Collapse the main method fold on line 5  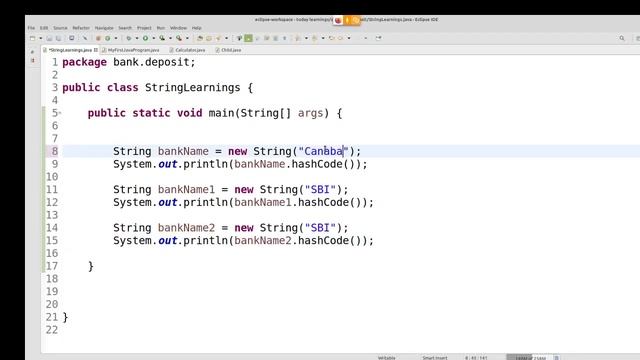(x=60, y=113)
